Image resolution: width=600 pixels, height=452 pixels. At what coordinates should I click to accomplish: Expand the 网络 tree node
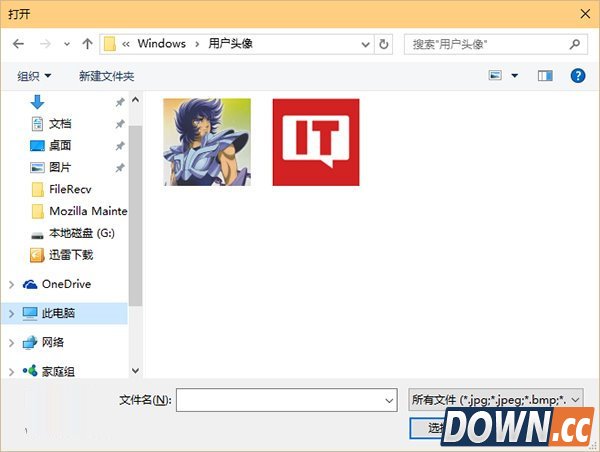[x=11, y=343]
